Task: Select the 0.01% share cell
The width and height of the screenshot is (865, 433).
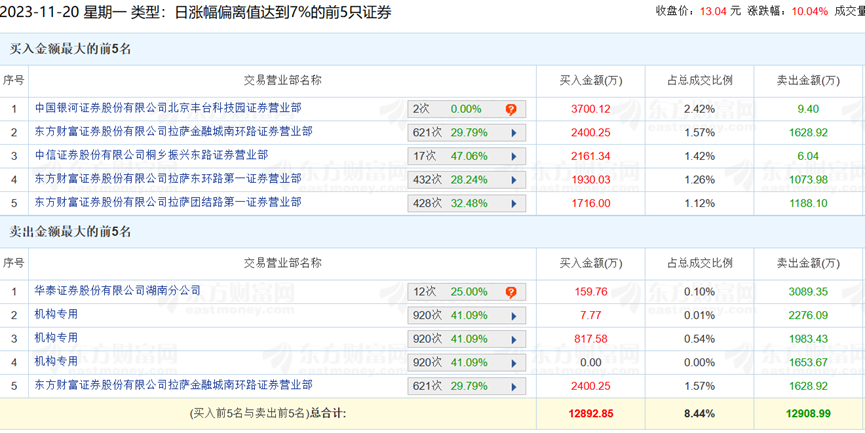Action: 700,316
